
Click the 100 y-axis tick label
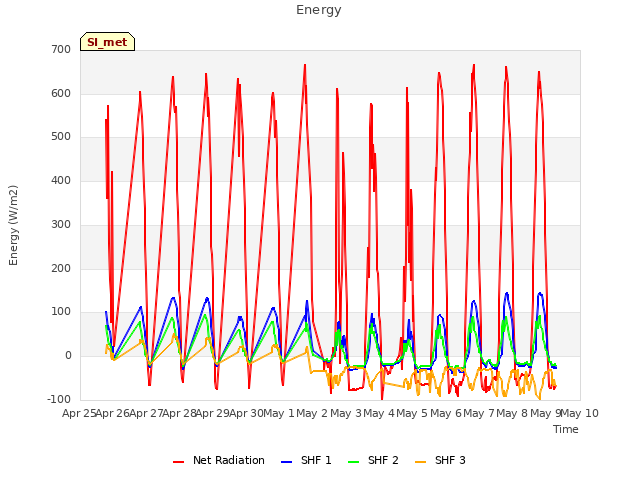click(x=61, y=312)
